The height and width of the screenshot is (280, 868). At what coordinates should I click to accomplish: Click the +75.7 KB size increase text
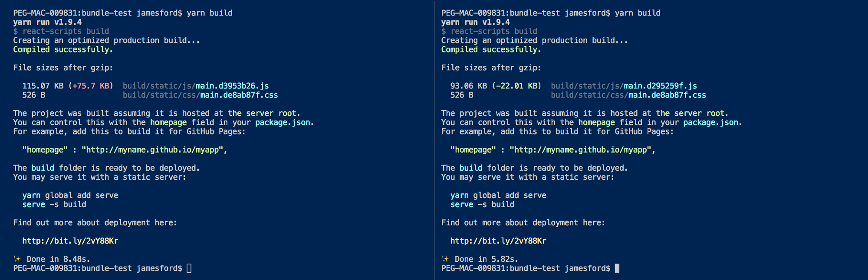point(91,86)
